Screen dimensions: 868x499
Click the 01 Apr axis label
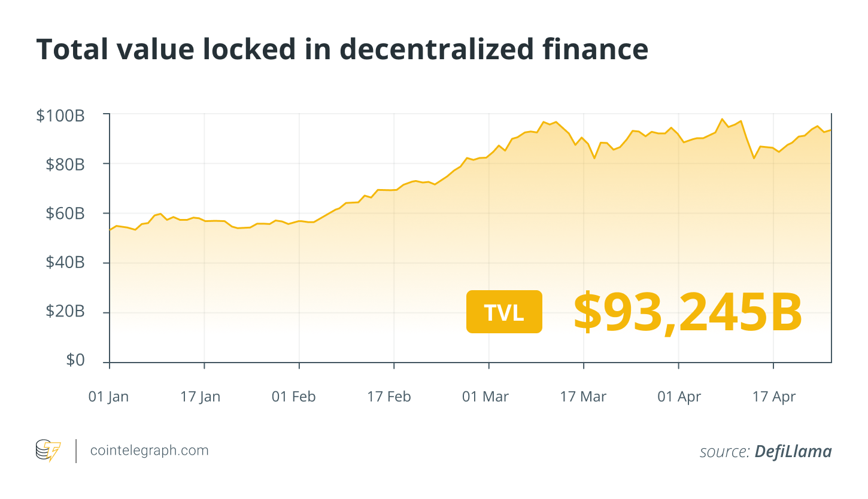click(x=679, y=397)
